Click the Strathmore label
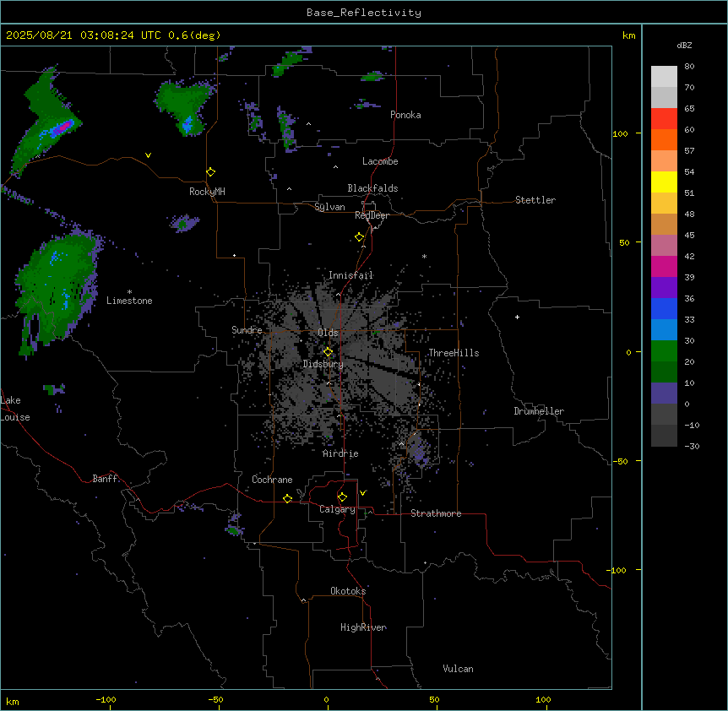The image size is (728, 711). coord(436,513)
